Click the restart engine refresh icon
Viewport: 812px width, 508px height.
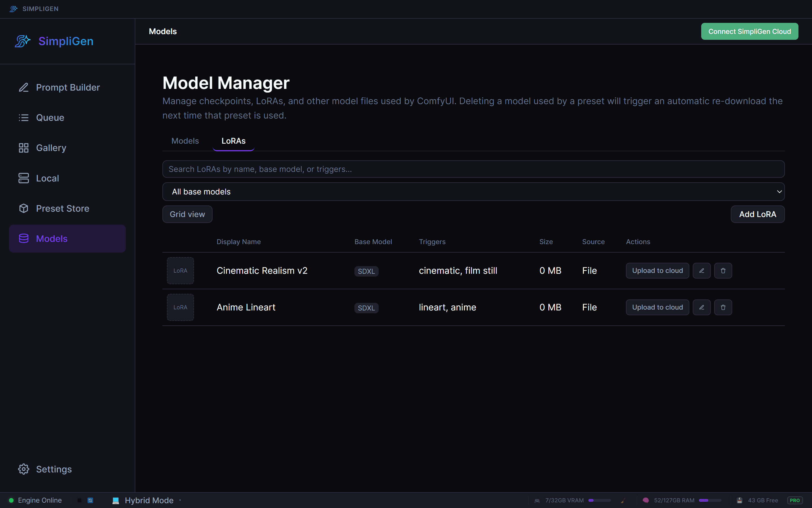[90, 500]
